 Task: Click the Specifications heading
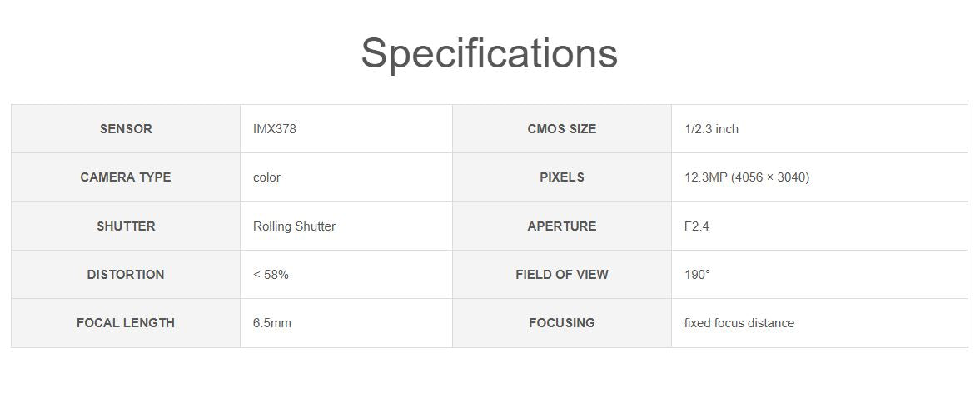tap(489, 52)
